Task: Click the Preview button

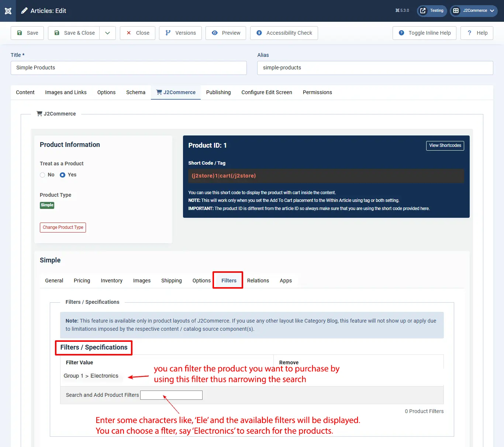Action: (x=226, y=33)
